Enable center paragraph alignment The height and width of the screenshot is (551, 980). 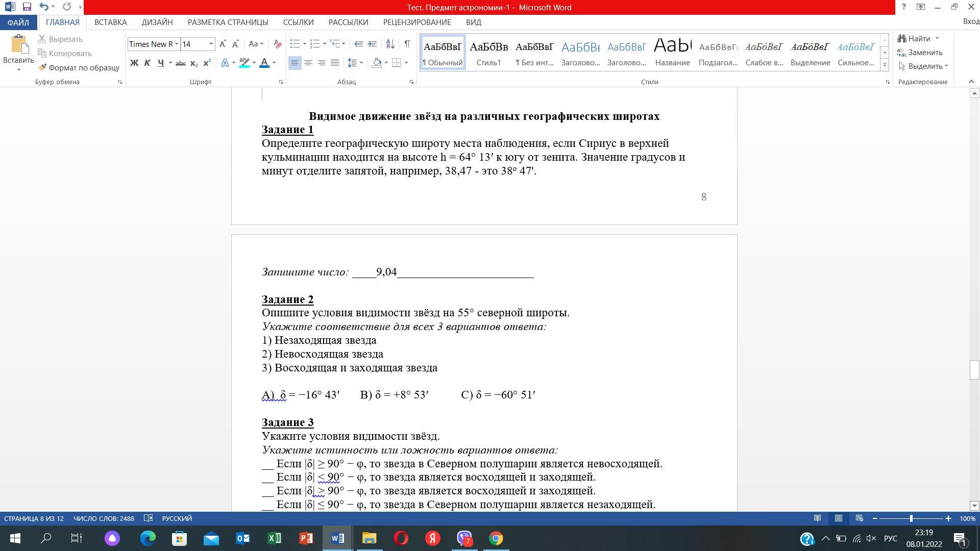308,63
